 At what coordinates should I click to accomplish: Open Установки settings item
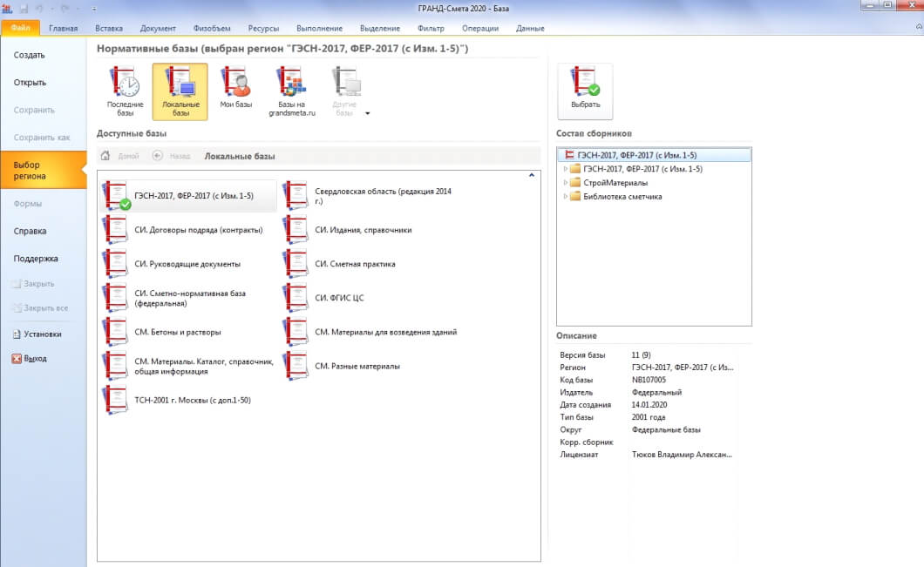coord(37,334)
